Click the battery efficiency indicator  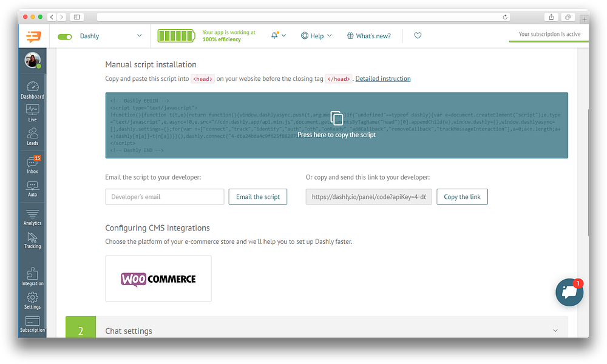pyautogui.click(x=176, y=36)
